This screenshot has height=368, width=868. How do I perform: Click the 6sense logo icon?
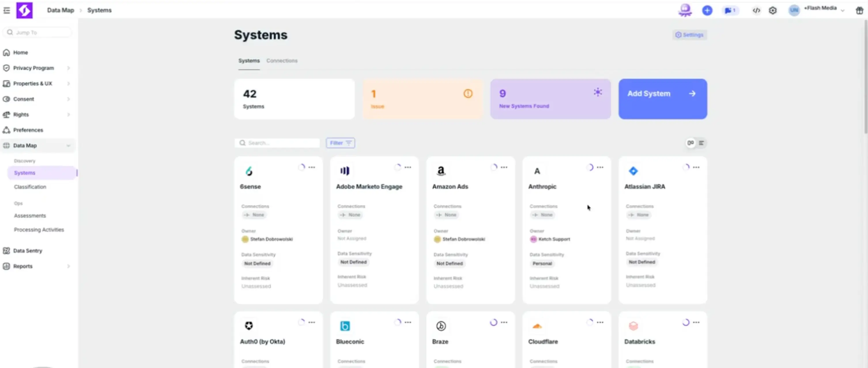249,171
